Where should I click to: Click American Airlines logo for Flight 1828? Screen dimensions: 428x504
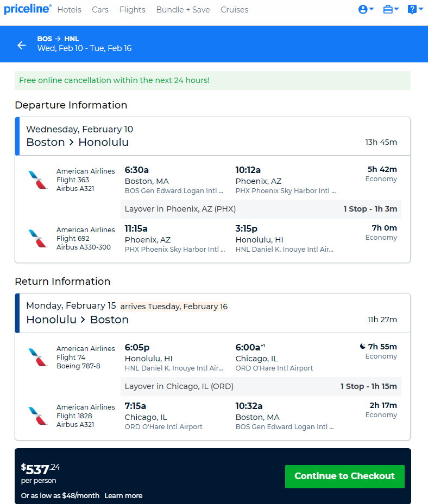click(37, 416)
